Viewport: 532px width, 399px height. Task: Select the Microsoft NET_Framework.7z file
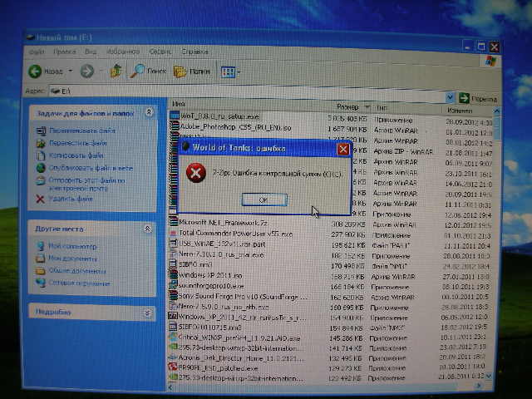tap(224, 223)
